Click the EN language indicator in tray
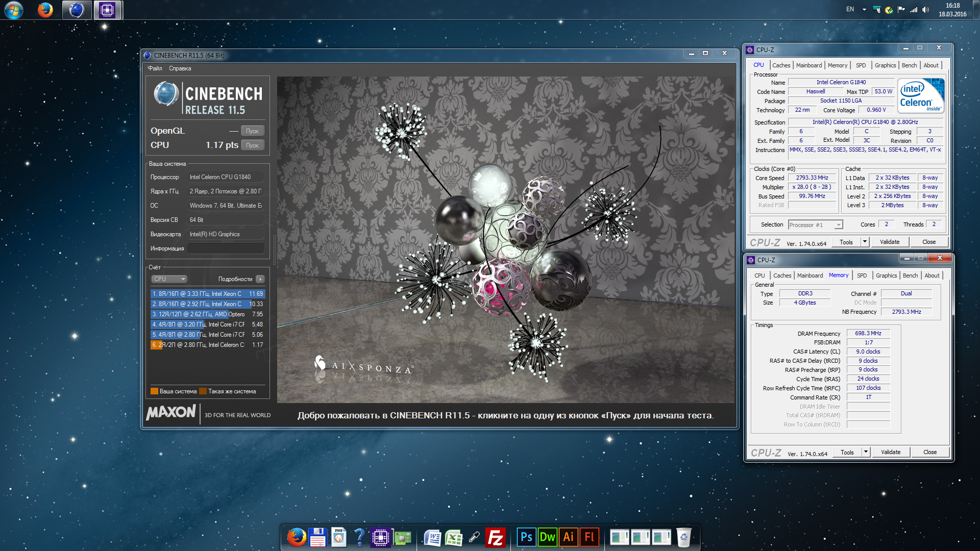Image resolution: width=980 pixels, height=551 pixels. [850, 9]
